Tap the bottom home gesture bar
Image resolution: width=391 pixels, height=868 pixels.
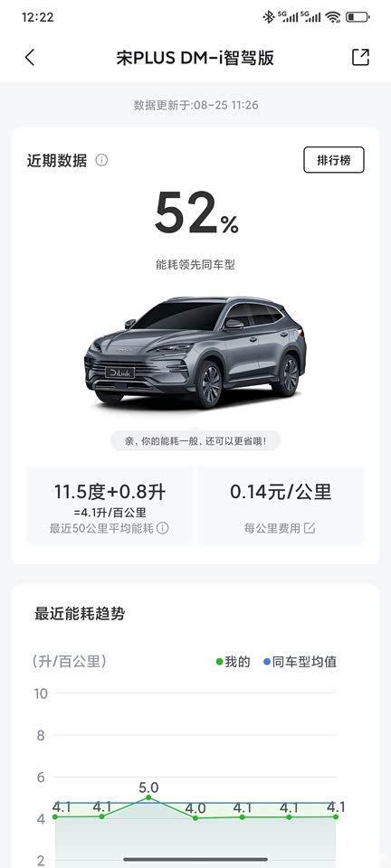coord(195,859)
